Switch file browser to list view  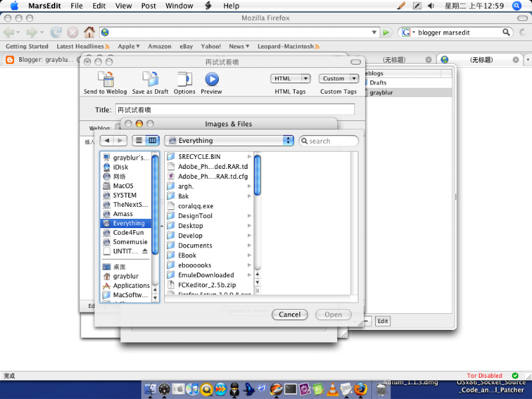pos(139,140)
